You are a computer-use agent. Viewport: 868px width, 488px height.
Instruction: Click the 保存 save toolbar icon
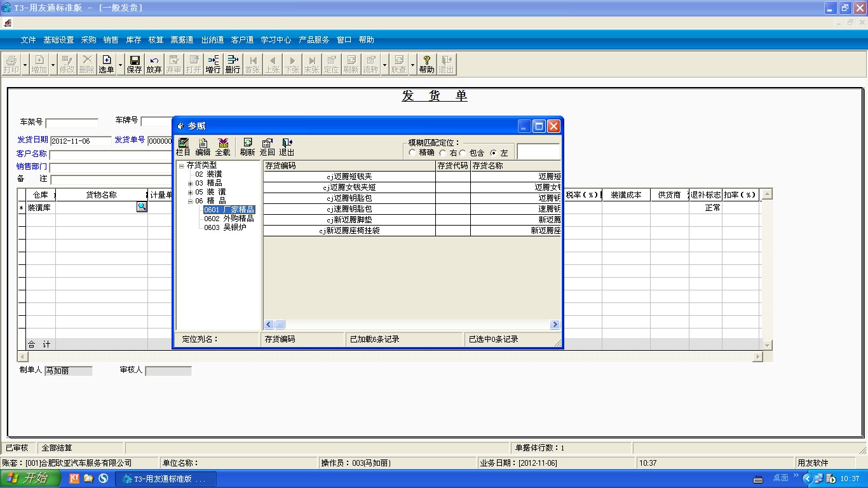click(x=135, y=64)
